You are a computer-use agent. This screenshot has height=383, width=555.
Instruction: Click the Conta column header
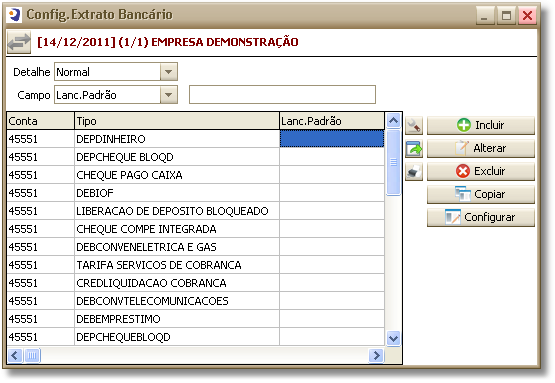(x=40, y=121)
